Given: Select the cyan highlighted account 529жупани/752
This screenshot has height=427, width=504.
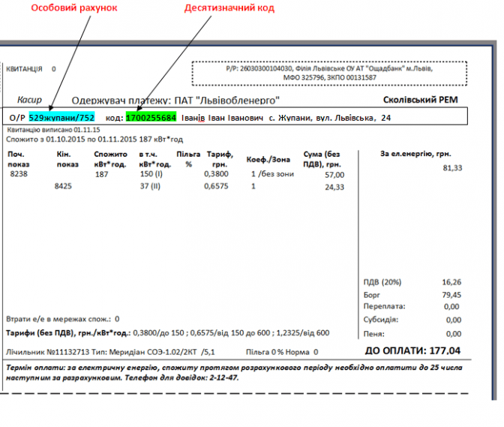Looking at the screenshot, I should point(61,118).
